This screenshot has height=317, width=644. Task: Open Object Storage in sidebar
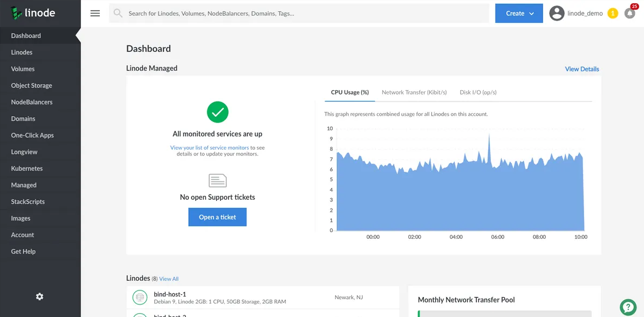40,85
